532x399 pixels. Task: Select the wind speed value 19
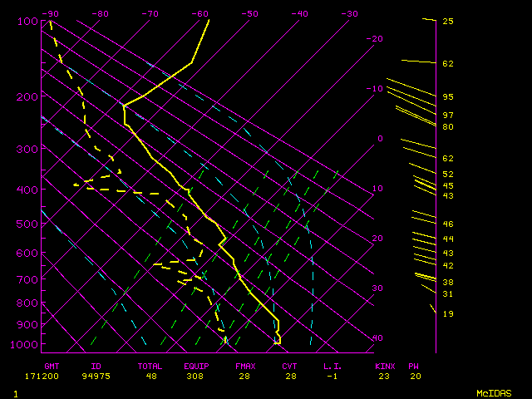(447, 314)
